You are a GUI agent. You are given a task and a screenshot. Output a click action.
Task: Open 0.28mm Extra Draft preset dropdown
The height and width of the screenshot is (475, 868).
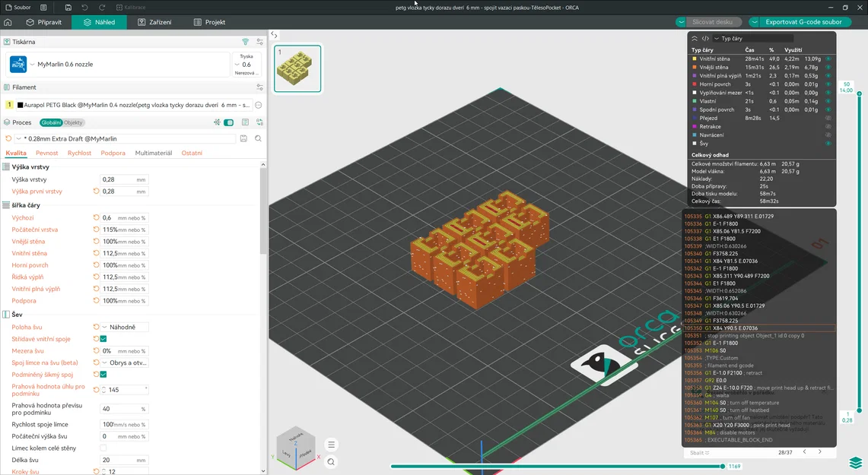(x=126, y=139)
